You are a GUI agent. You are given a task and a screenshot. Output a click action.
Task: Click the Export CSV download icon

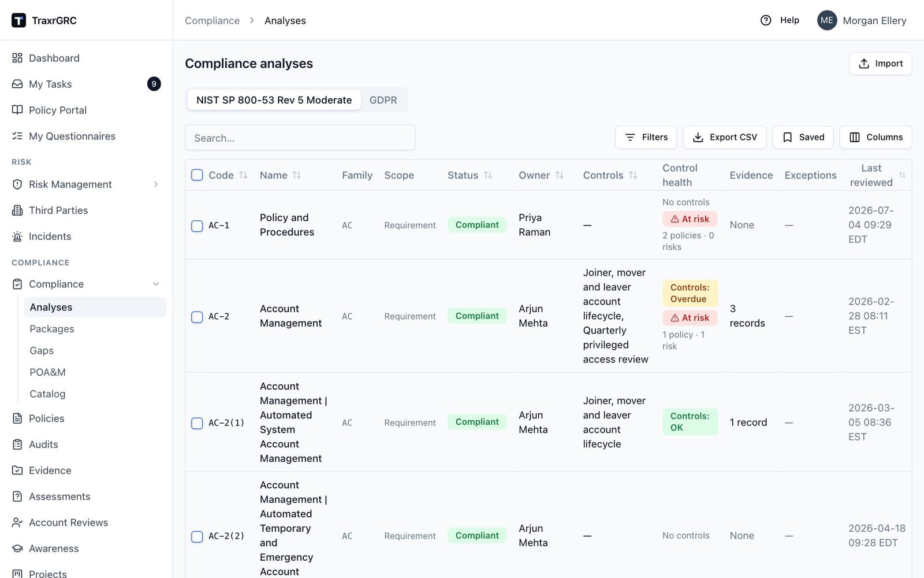click(698, 137)
